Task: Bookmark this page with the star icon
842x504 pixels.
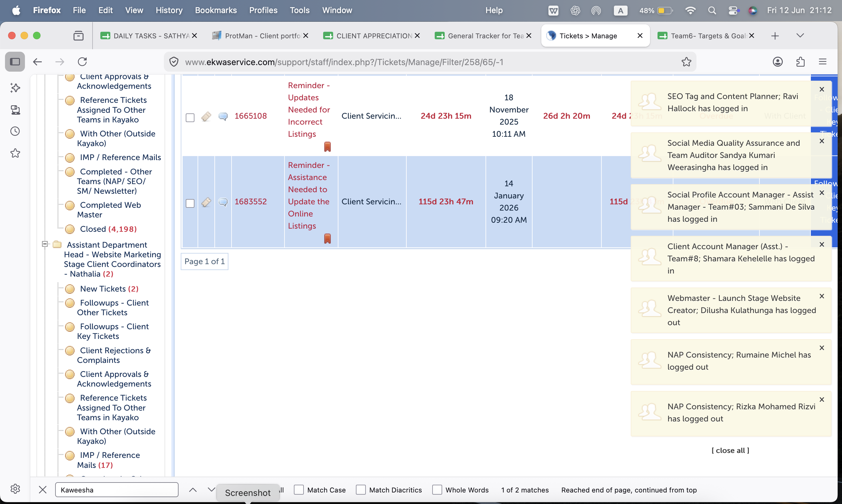Action: point(687,62)
